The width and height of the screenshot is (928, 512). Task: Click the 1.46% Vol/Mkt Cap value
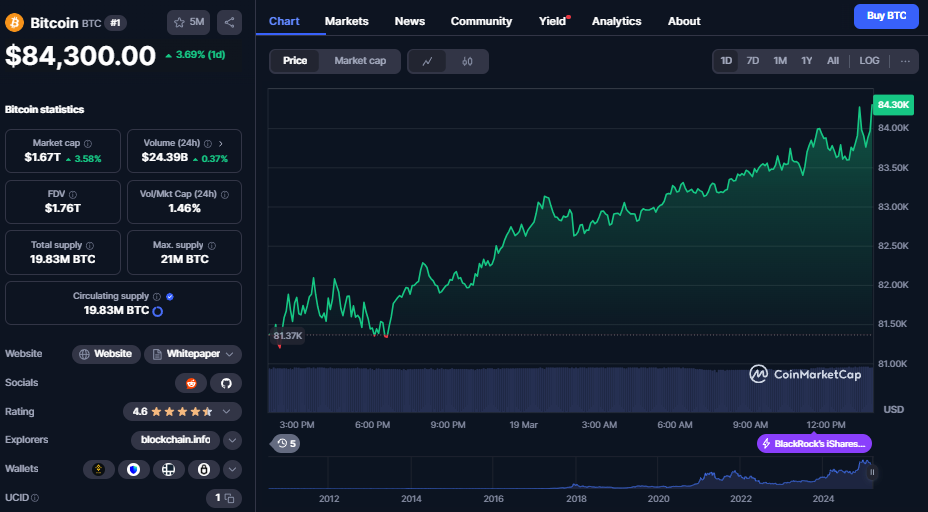185,208
